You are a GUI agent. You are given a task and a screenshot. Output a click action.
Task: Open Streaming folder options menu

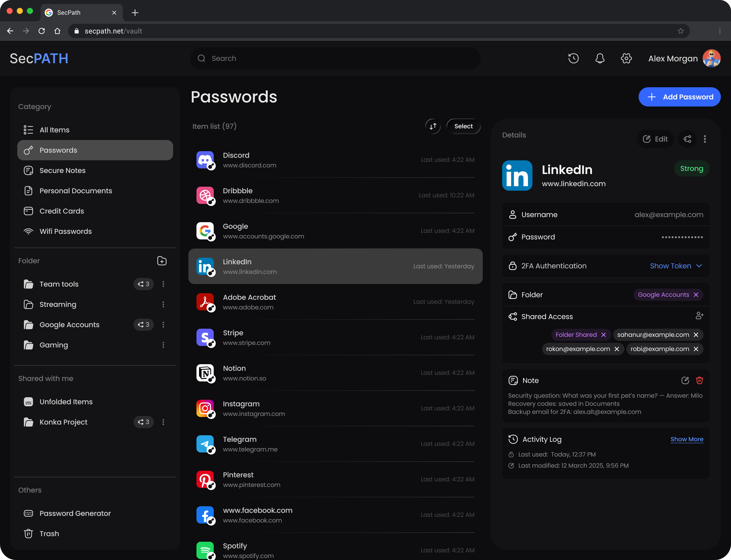[x=163, y=304]
